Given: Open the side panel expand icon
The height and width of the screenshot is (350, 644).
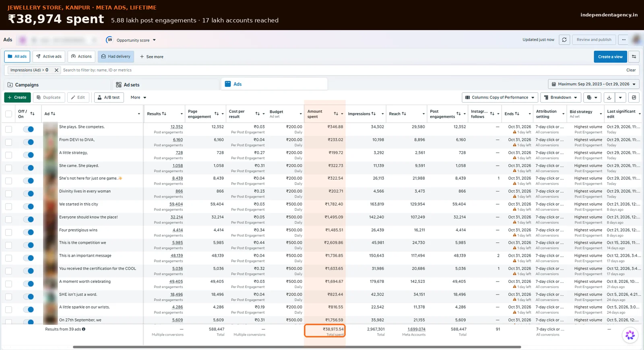Looking at the screenshot, I should [634, 97].
